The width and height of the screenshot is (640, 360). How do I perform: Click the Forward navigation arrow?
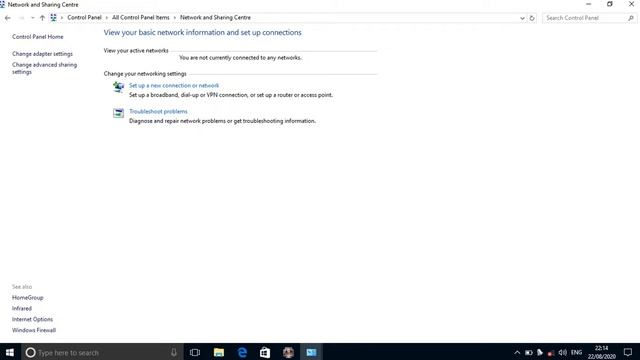(21, 18)
